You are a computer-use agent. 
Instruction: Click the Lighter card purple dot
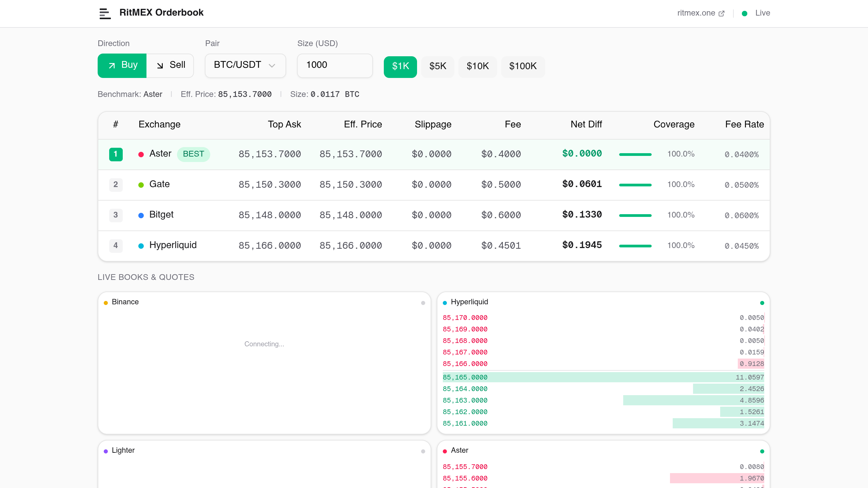click(x=106, y=451)
